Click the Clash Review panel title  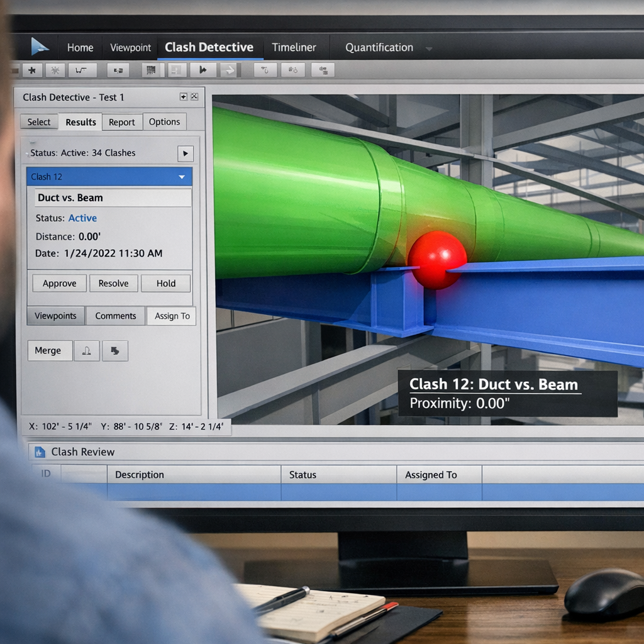[x=82, y=452]
